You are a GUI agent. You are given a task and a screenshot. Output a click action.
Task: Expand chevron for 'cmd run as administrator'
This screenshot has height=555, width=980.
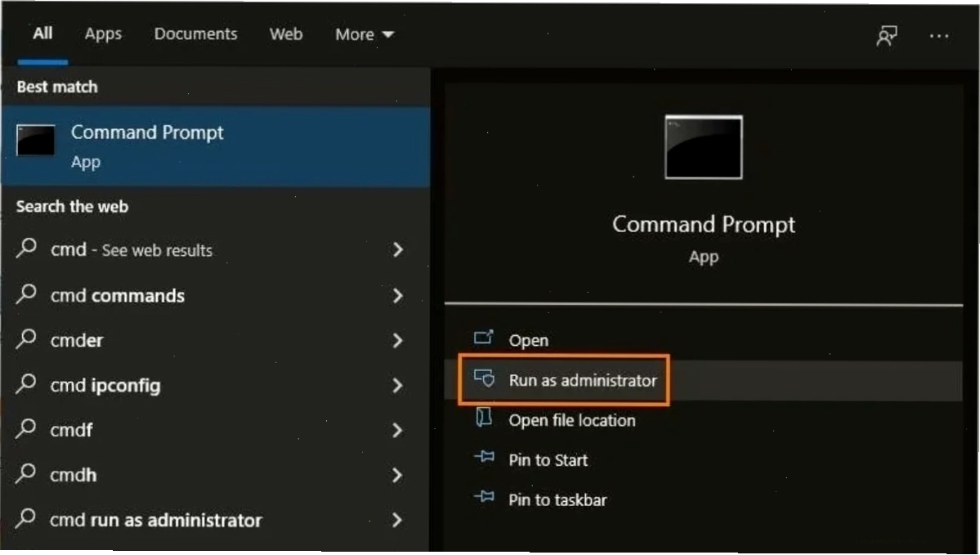pyautogui.click(x=397, y=521)
